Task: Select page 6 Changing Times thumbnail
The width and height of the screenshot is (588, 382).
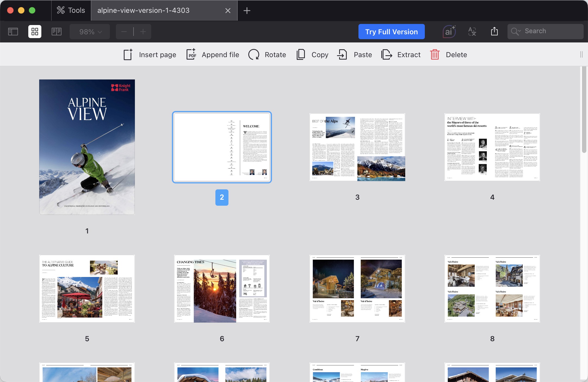Action: pyautogui.click(x=222, y=289)
